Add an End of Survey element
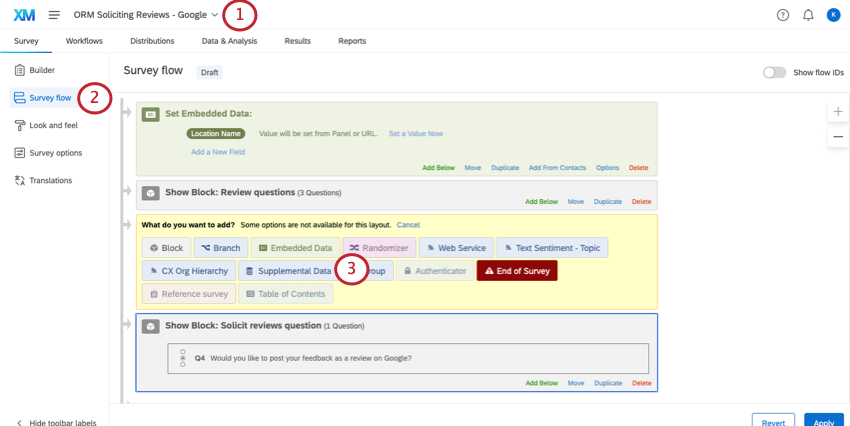850x426 pixels. click(517, 271)
